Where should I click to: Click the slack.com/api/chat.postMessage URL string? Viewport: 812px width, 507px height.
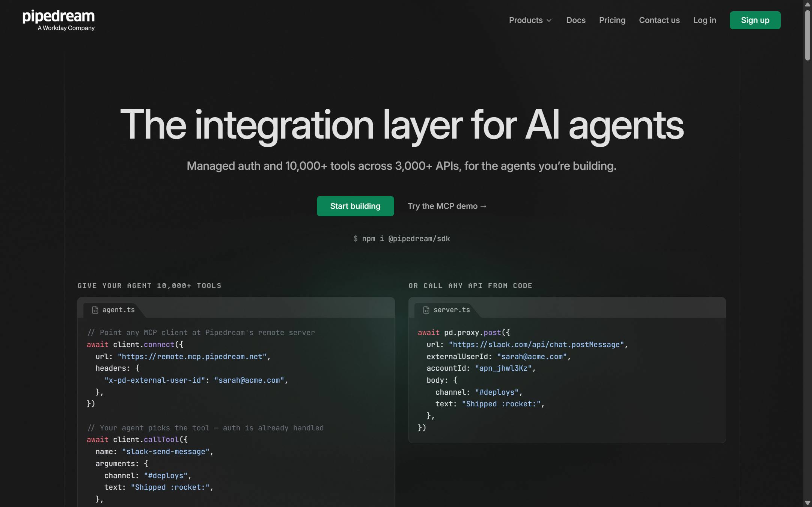[x=536, y=344]
